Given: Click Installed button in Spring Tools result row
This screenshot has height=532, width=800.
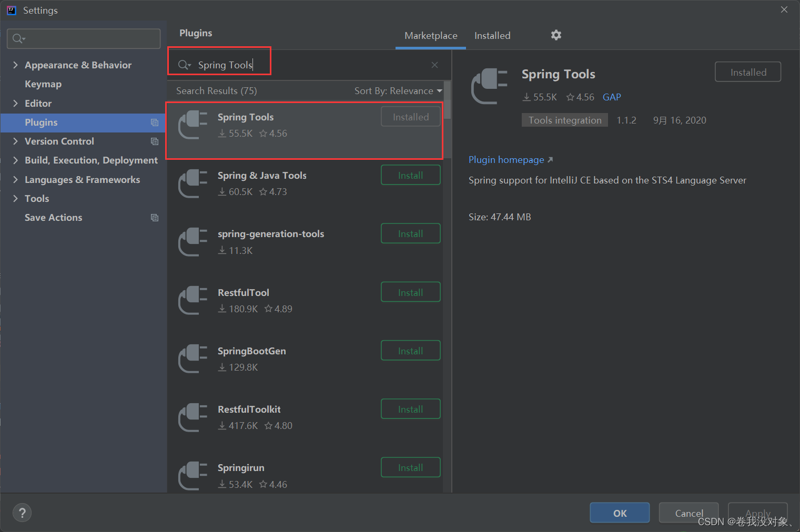Looking at the screenshot, I should coord(410,117).
